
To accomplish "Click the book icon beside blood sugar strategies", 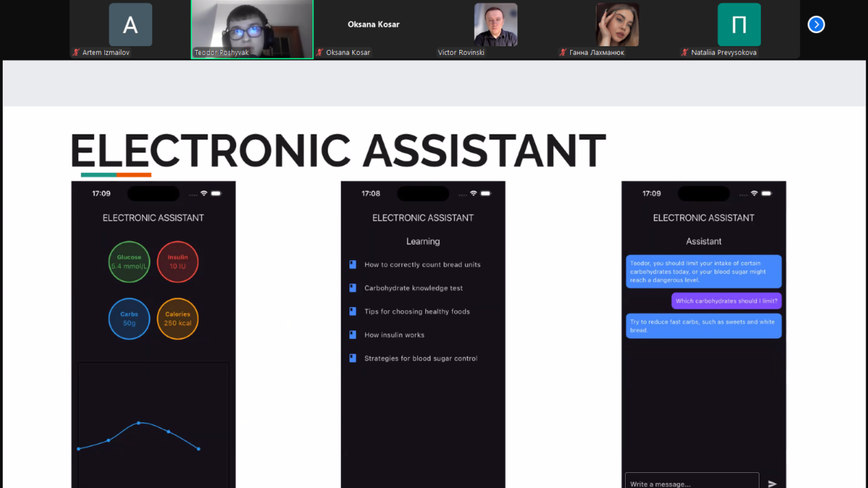I will point(353,358).
